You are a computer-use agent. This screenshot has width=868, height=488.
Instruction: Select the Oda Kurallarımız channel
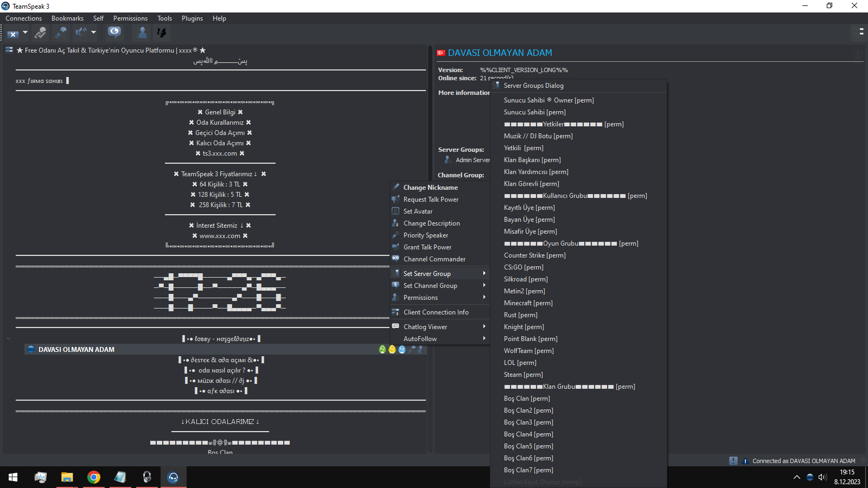(220, 123)
